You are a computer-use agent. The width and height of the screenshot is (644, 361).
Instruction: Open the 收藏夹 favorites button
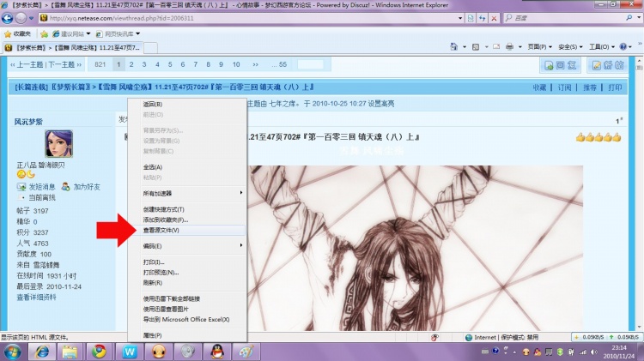[17, 33]
